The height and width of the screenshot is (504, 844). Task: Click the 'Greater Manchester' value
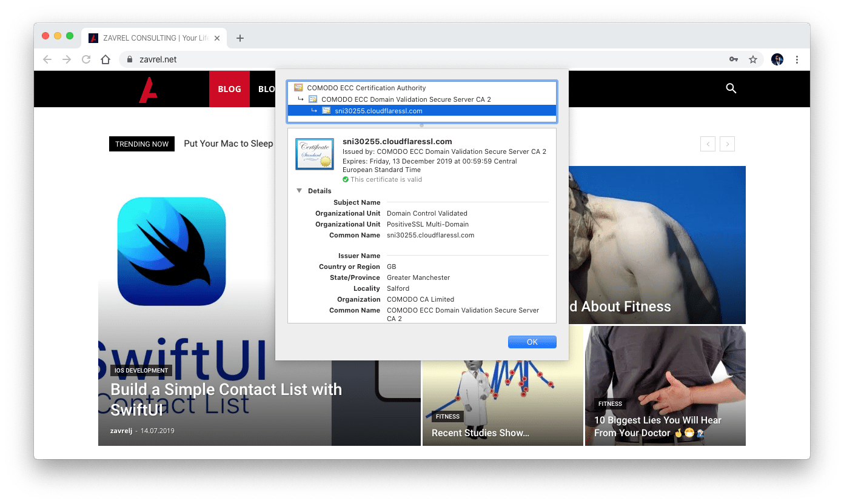tap(418, 277)
